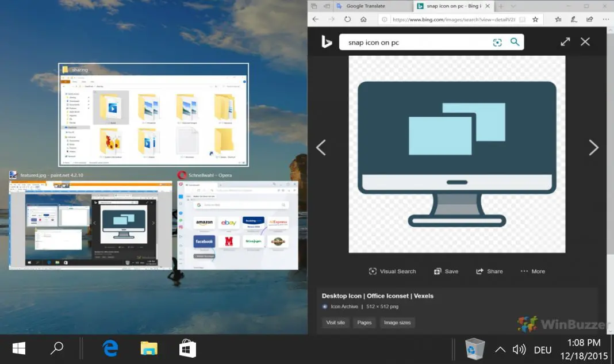Click the Image sizes button
Image resolution: width=614 pixels, height=364 pixels.
(397, 323)
